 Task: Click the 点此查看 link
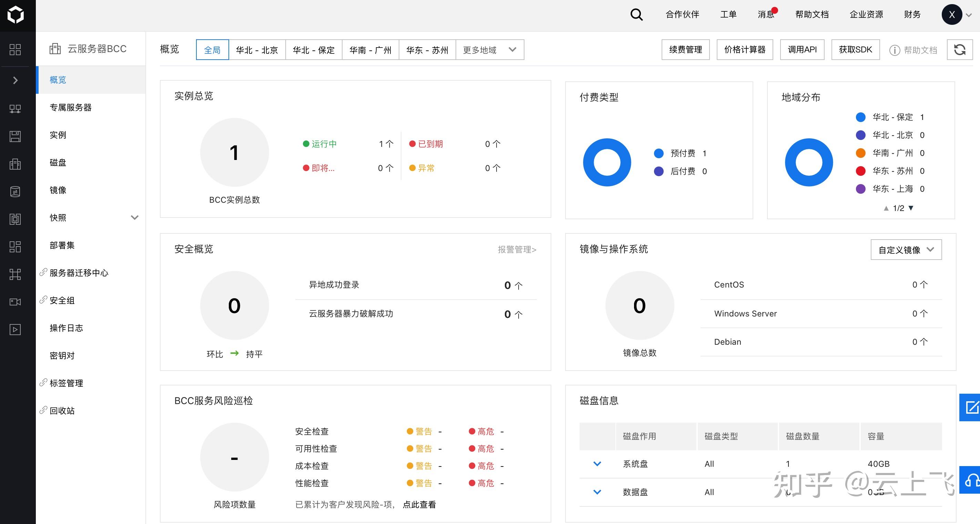pyautogui.click(x=419, y=505)
